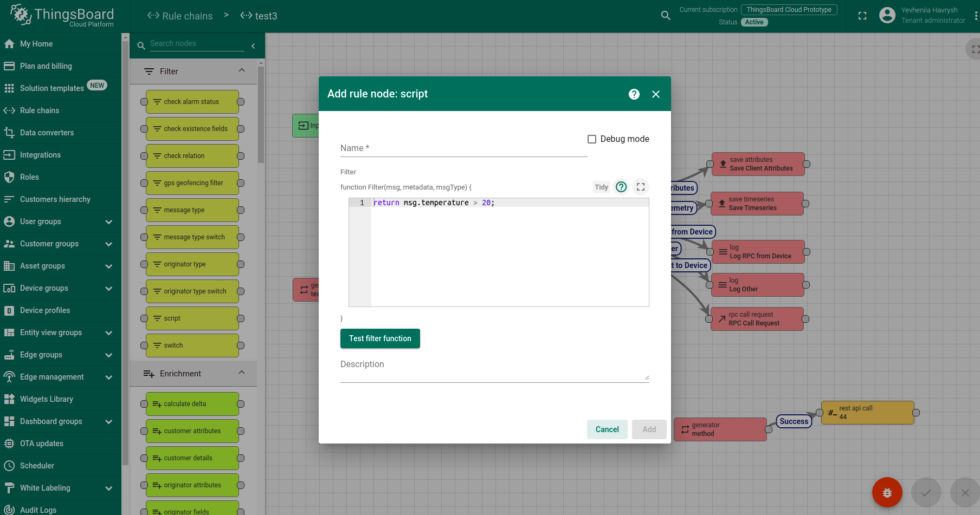Viewport: 980px width, 515px height.
Task: Expand Device groups in sidebar
Action: 109,289
